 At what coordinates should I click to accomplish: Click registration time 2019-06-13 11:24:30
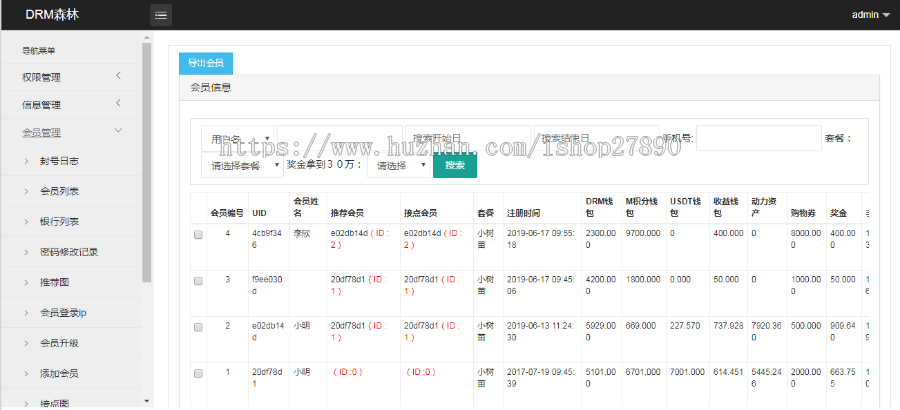coord(541,331)
